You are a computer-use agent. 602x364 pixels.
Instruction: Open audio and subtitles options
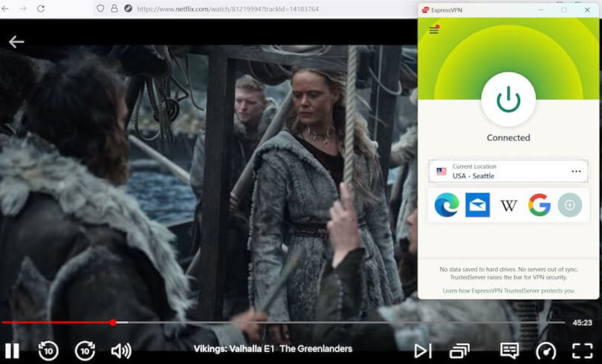coord(510,351)
